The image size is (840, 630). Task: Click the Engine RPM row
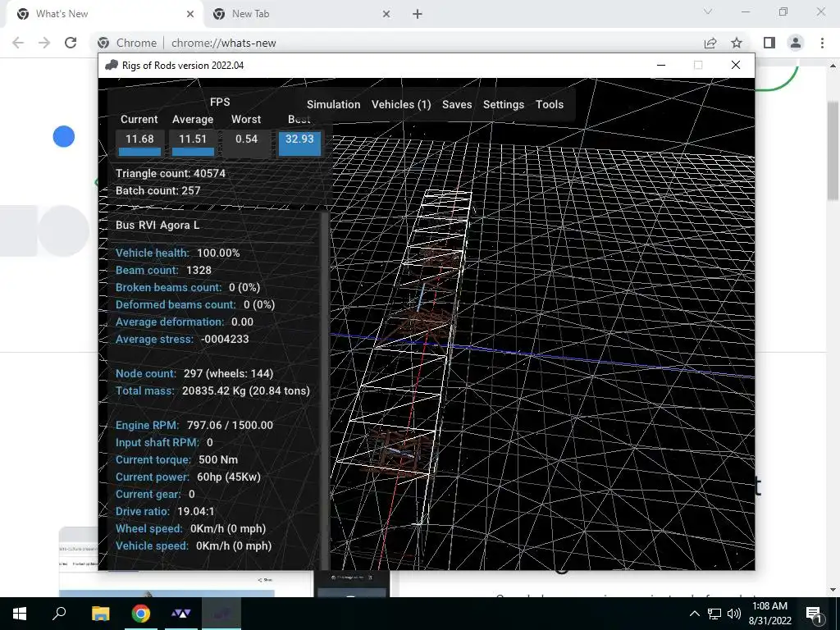(194, 425)
